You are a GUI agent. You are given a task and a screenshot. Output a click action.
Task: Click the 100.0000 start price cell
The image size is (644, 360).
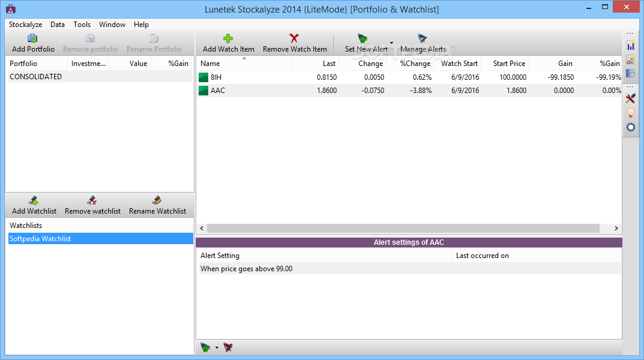coord(513,77)
